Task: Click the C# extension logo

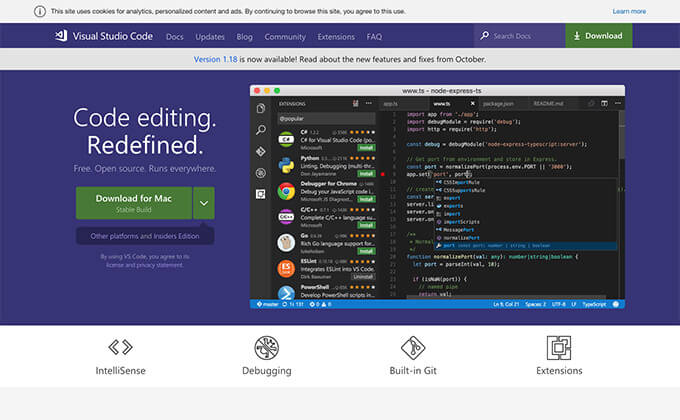Action: point(286,139)
